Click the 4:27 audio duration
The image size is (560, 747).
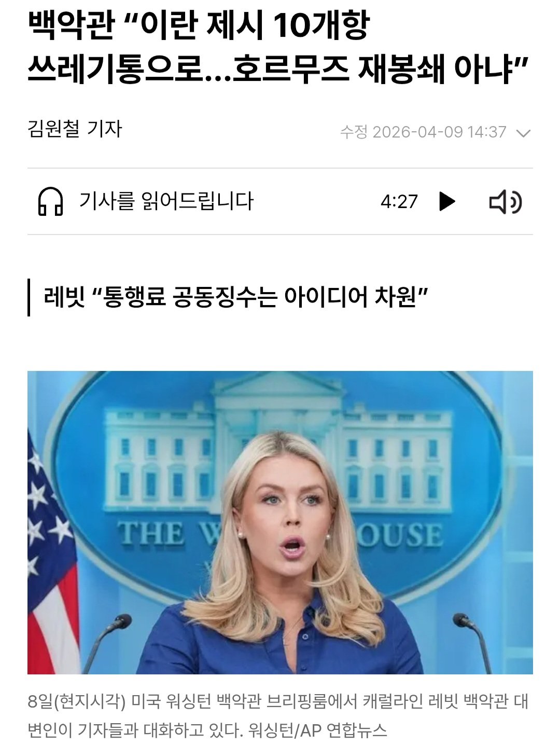tap(399, 201)
